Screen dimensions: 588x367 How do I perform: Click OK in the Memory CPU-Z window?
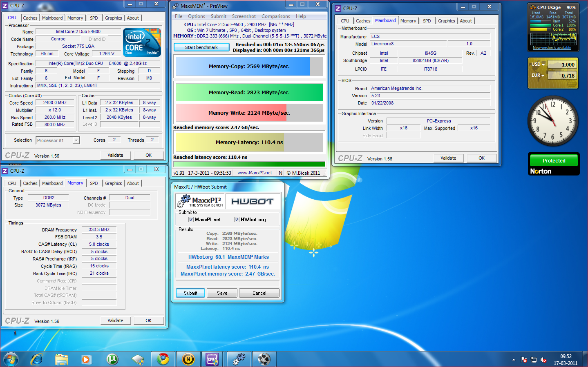pos(149,320)
